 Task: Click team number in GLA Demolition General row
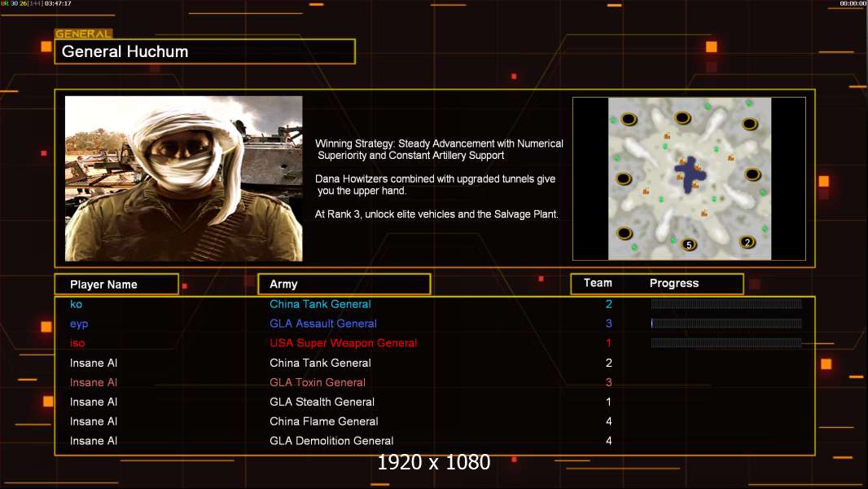click(x=609, y=441)
